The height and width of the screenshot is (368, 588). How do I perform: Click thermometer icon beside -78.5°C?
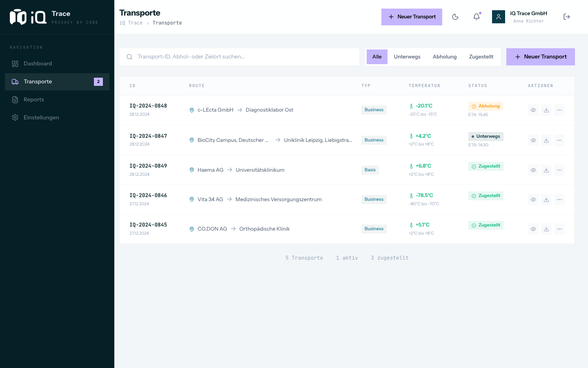click(411, 195)
